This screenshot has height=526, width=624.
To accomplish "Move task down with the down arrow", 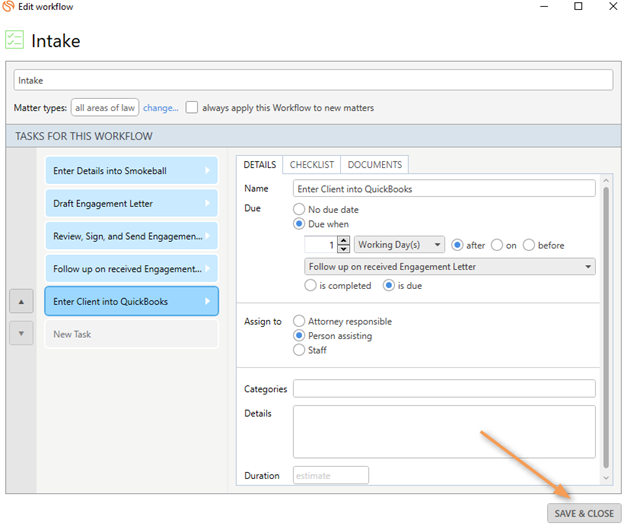I will pyautogui.click(x=21, y=333).
